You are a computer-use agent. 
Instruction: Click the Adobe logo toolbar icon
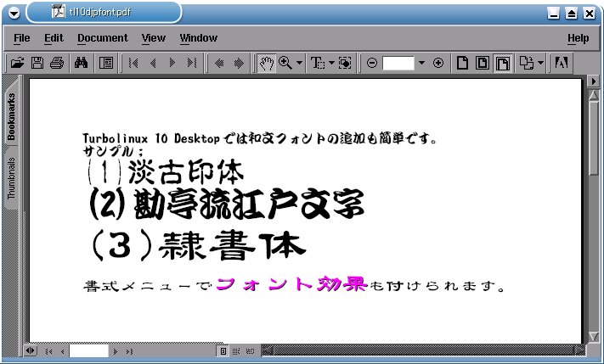[562, 63]
